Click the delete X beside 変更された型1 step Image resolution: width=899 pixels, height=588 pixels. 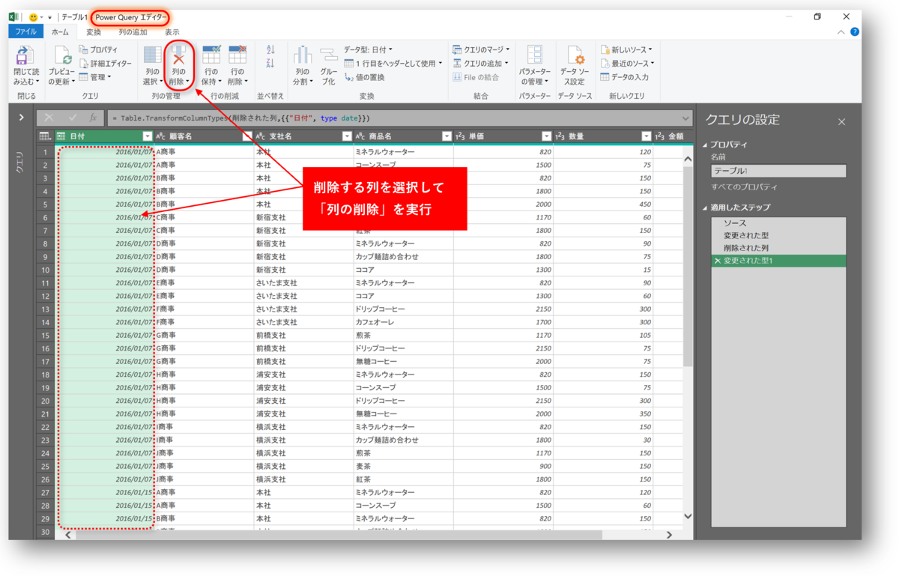click(718, 261)
